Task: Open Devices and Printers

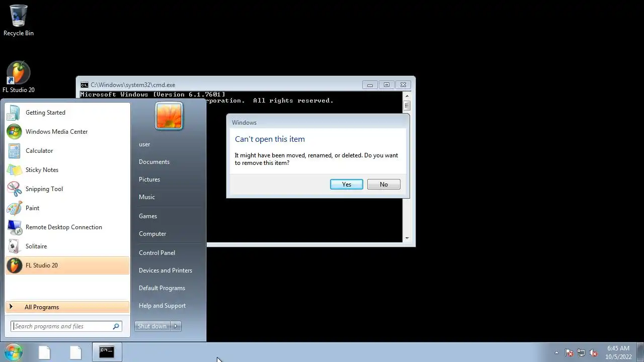Action: (x=166, y=270)
